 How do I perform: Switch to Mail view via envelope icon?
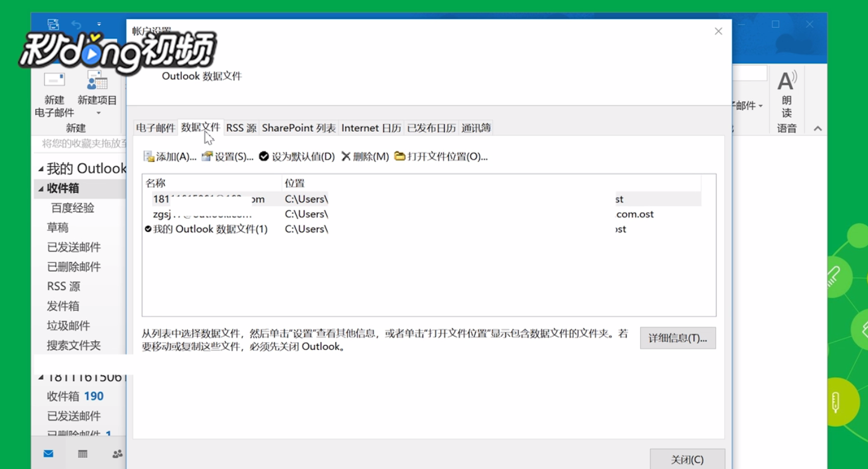(x=48, y=454)
